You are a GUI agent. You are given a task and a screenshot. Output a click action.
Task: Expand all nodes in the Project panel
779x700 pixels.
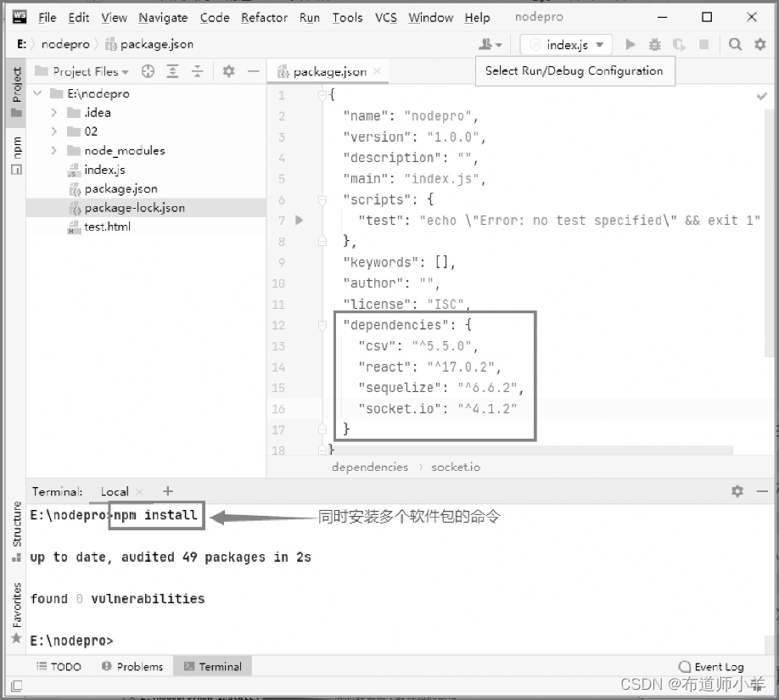(x=172, y=71)
